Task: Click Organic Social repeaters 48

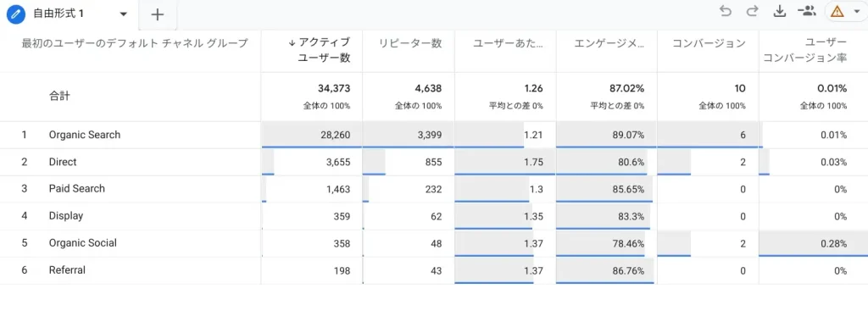Action: [436, 243]
